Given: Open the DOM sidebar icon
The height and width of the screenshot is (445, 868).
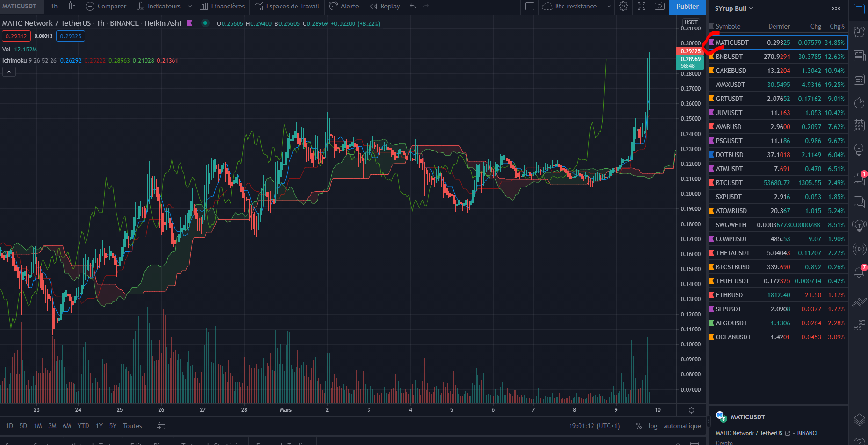Looking at the screenshot, I should click(x=859, y=325).
